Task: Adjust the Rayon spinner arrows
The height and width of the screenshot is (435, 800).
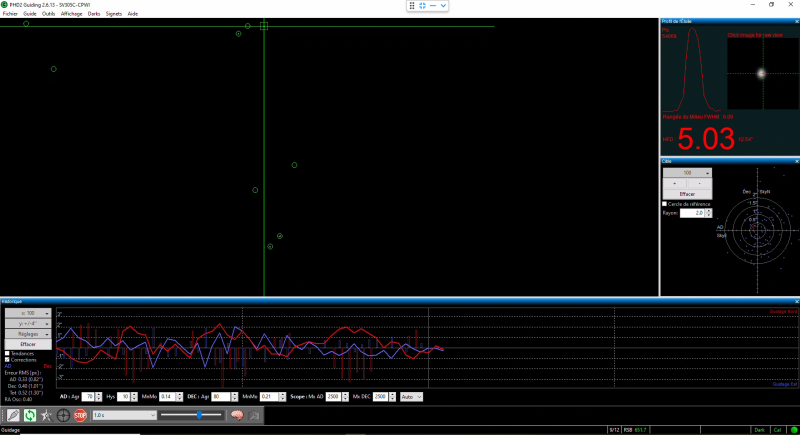Action: (709, 213)
